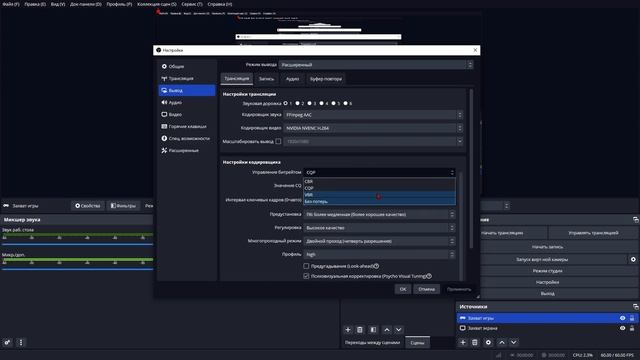Choose Без потерь in rate control list
Viewport: 640px width, 360px height.
click(x=379, y=201)
